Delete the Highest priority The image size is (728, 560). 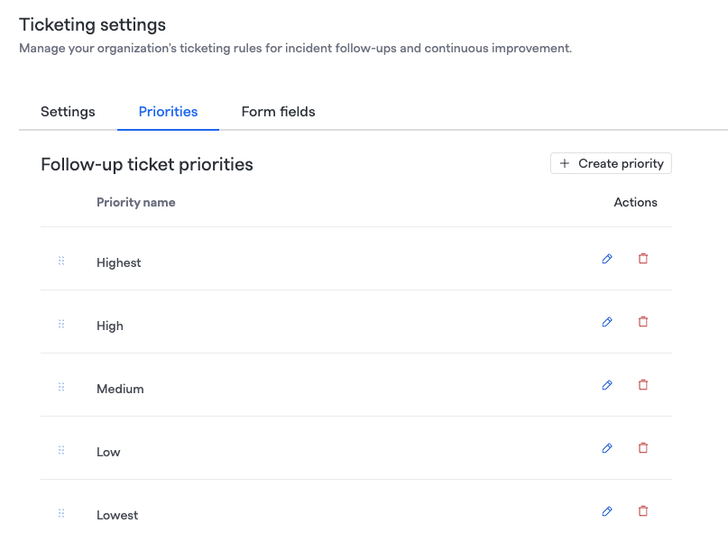(643, 259)
